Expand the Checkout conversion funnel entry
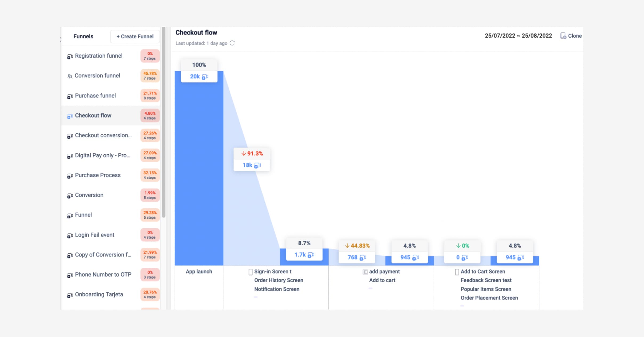This screenshot has height=337, width=644. [x=103, y=135]
